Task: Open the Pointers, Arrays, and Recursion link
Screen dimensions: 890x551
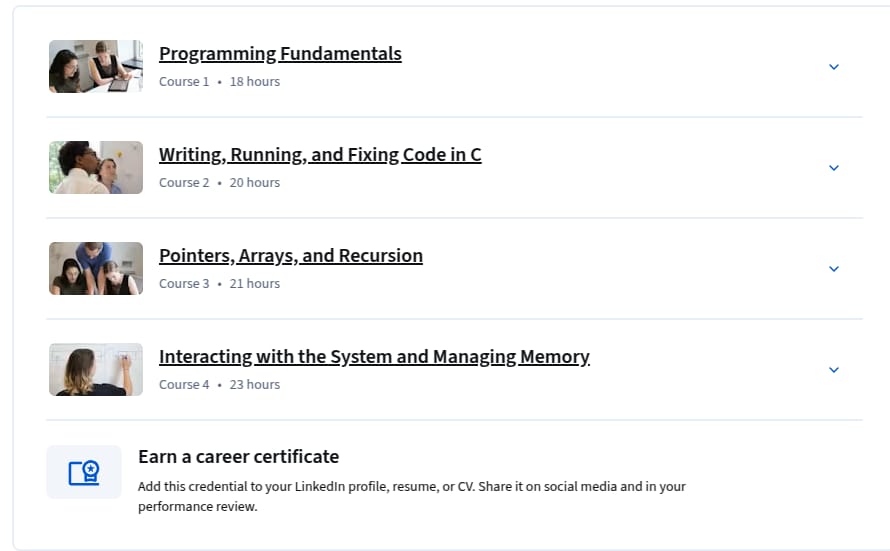Action: pos(291,255)
